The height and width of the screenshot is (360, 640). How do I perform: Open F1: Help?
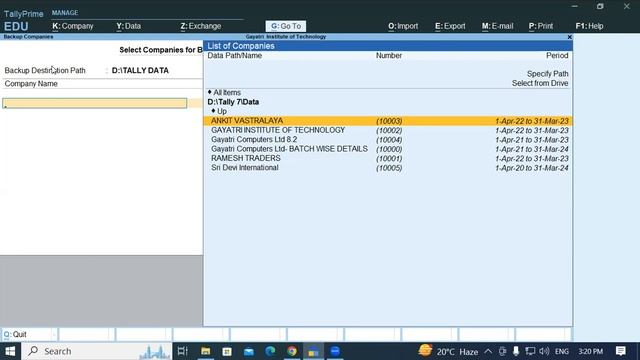[x=589, y=26]
